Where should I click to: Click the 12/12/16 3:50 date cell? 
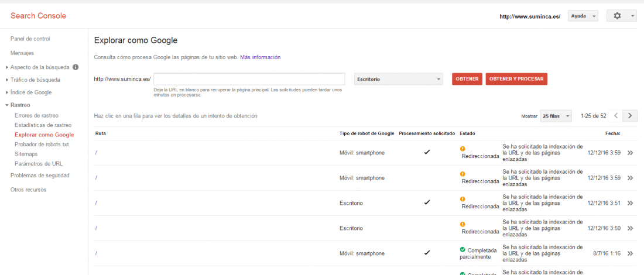point(604,228)
